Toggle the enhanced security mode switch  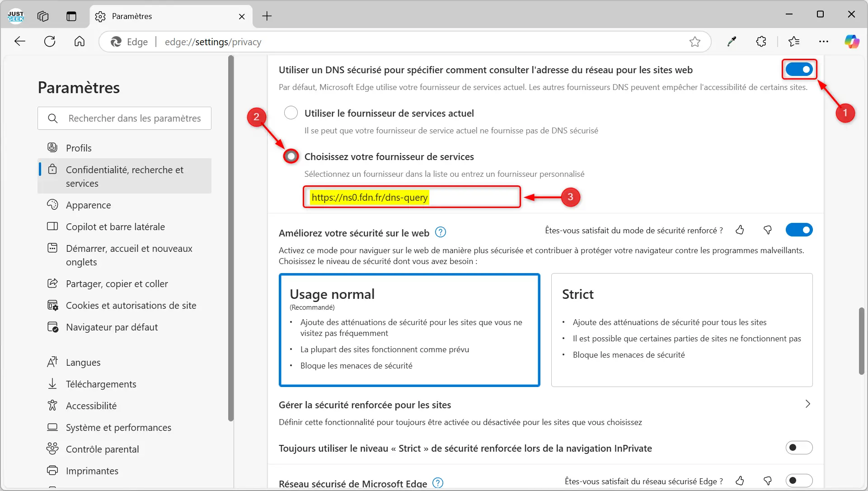click(799, 230)
